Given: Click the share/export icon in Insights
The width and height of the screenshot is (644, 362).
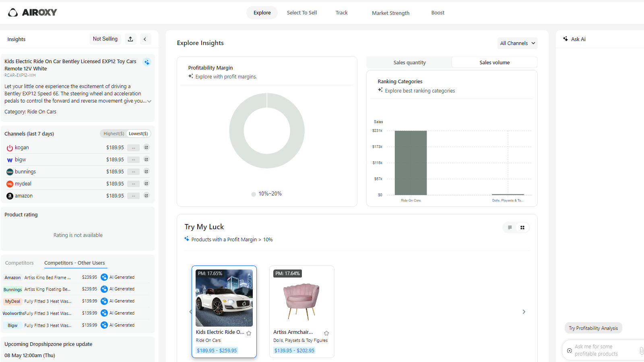Looking at the screenshot, I should tap(130, 39).
